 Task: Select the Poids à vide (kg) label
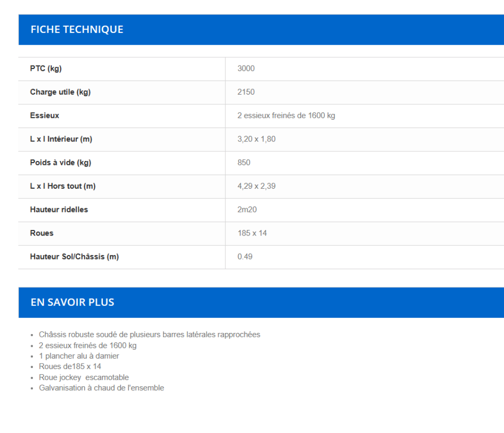tap(61, 163)
